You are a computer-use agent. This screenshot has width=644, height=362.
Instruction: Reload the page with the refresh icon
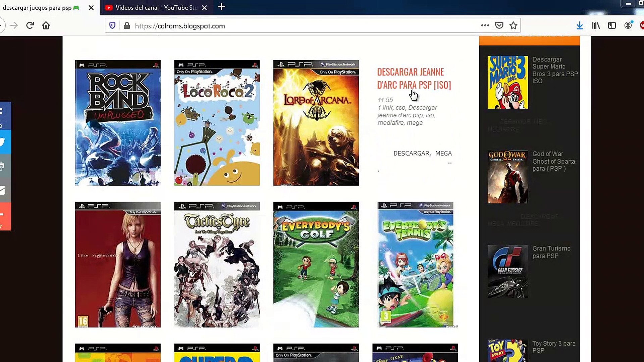click(x=30, y=25)
